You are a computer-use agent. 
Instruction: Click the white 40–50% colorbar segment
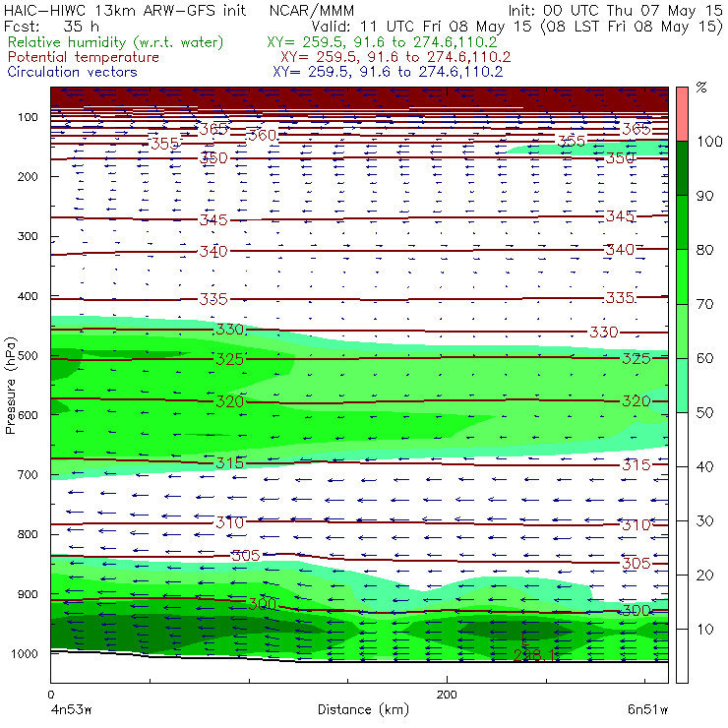(x=682, y=439)
